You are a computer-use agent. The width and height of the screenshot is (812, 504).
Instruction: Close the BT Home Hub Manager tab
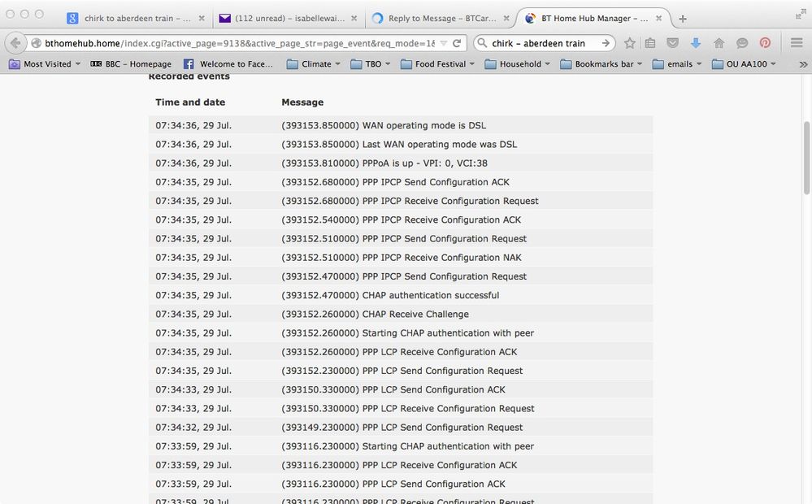click(658, 18)
